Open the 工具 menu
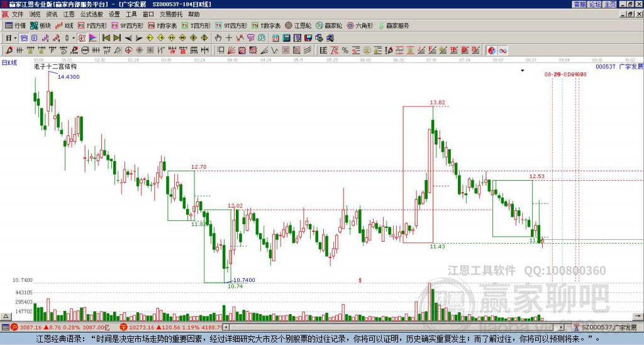This screenshot has height=345, width=644. pos(131,14)
